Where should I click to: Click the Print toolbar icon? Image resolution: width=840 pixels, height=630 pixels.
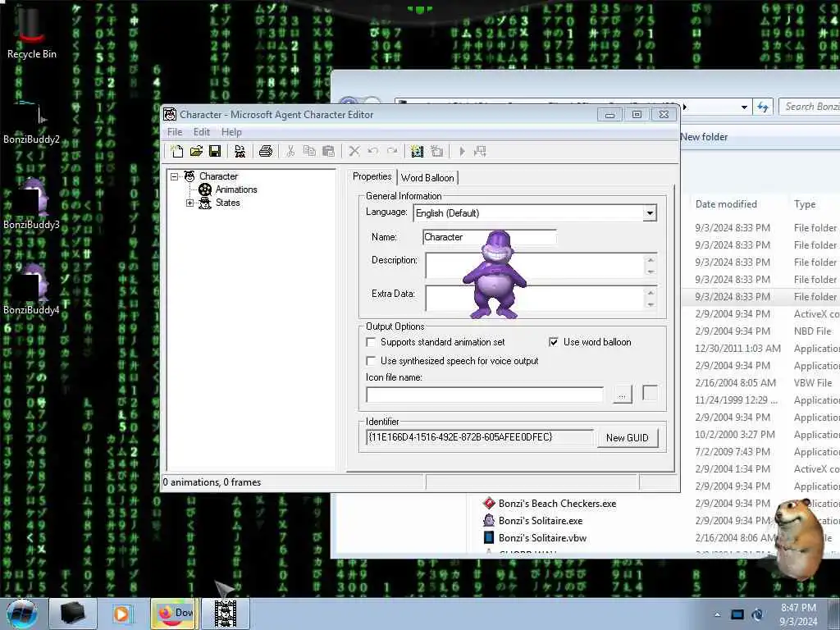tap(265, 152)
